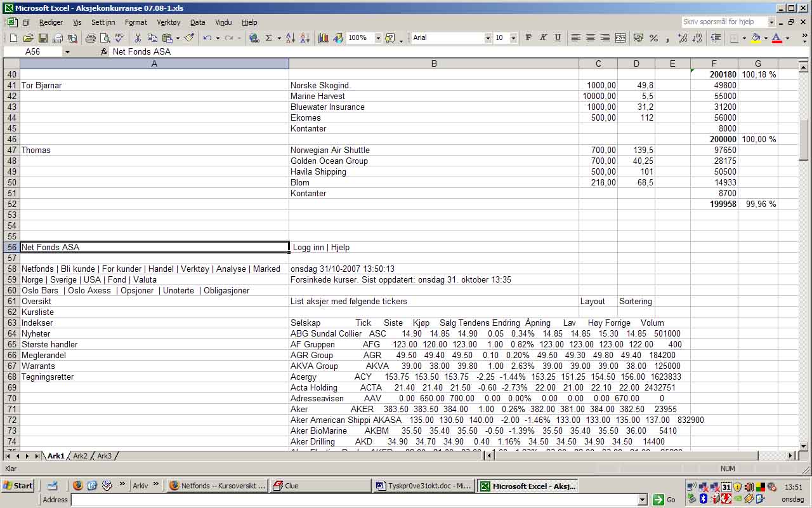
Task: Open the Fil menu
Action: click(26, 22)
